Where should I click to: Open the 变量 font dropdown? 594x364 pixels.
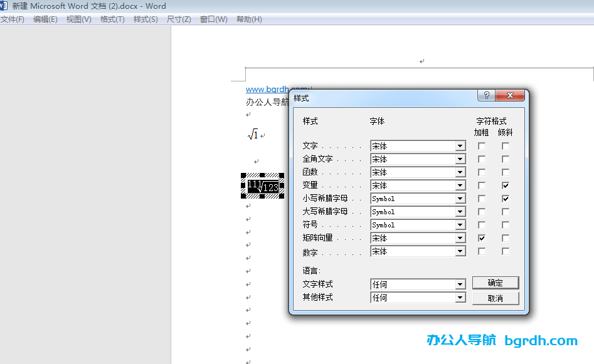pyautogui.click(x=460, y=185)
